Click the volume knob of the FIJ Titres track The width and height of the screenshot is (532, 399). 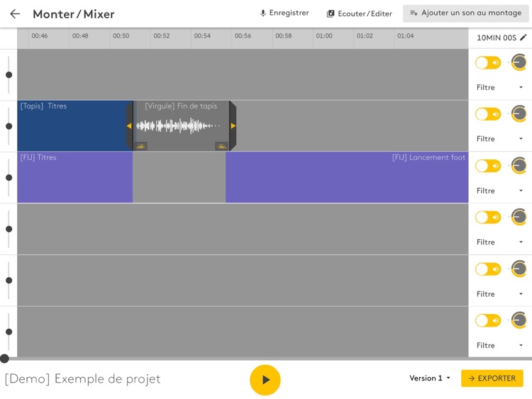519,165
